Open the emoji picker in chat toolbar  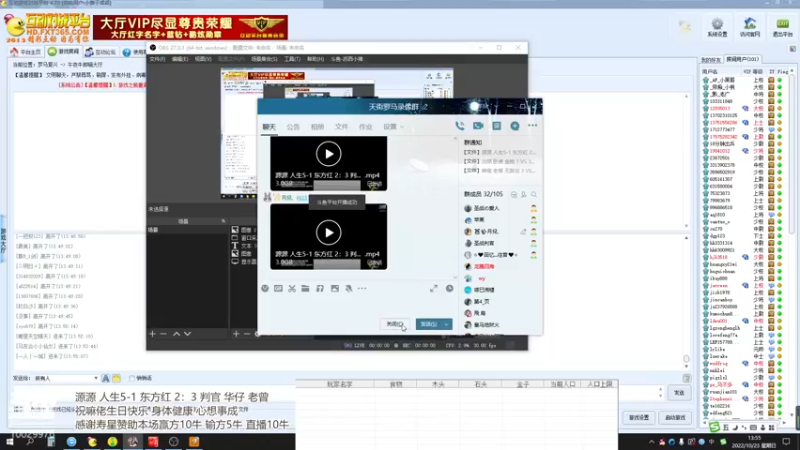pyautogui.click(x=265, y=288)
